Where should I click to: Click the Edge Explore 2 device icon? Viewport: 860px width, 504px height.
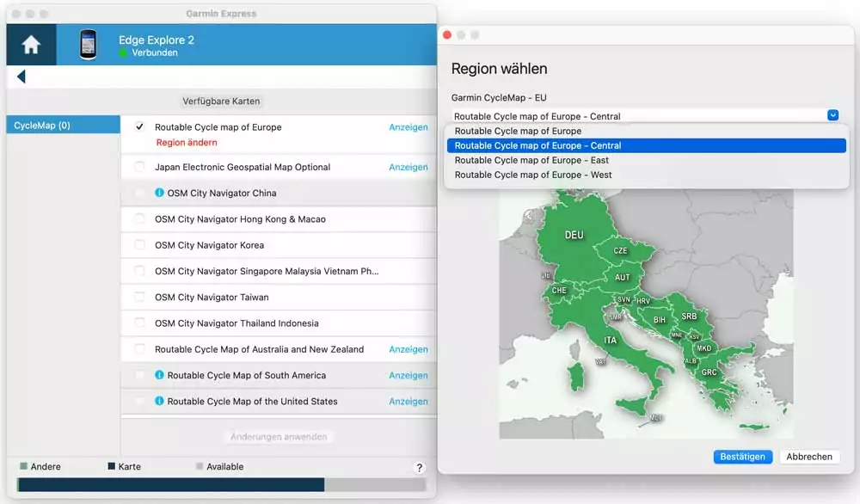(x=88, y=45)
